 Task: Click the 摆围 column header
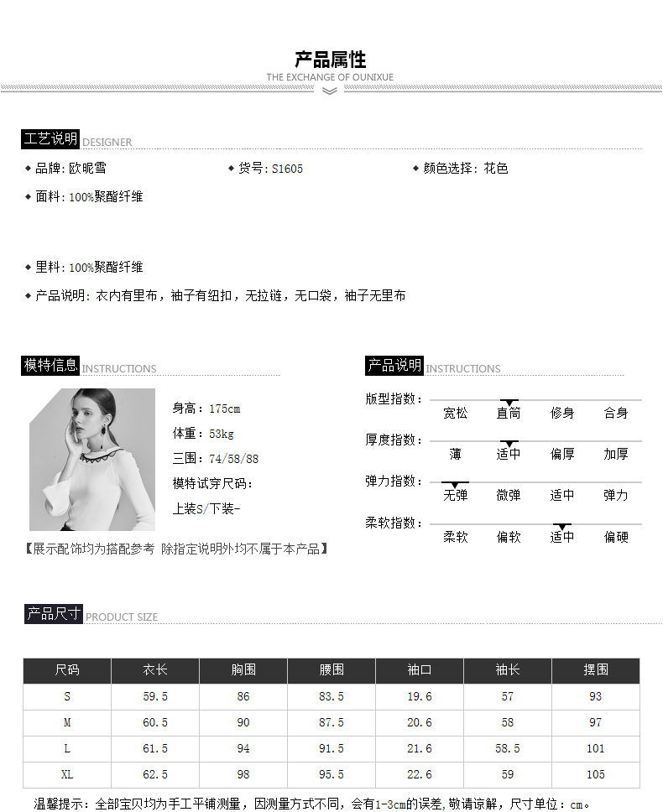coord(596,670)
